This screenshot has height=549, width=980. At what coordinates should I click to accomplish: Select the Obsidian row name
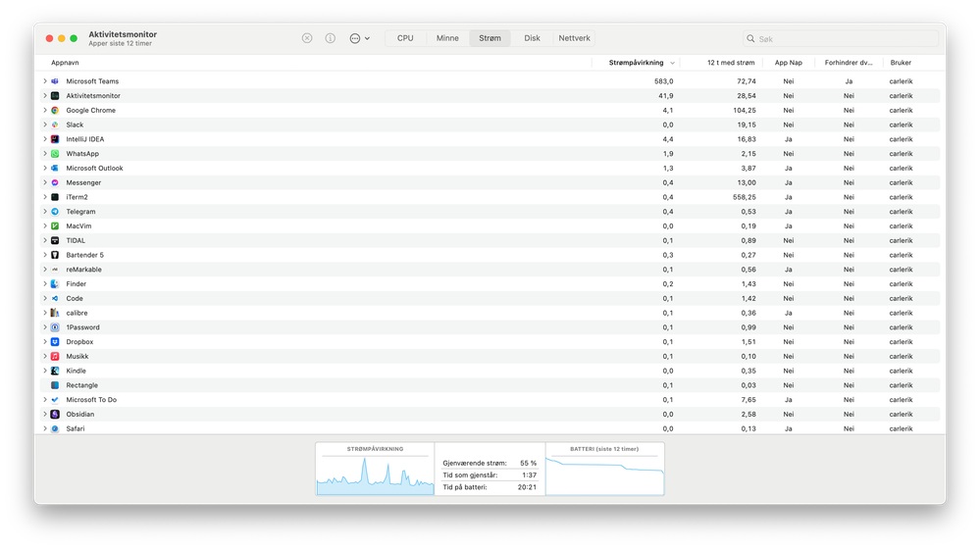pyautogui.click(x=80, y=414)
